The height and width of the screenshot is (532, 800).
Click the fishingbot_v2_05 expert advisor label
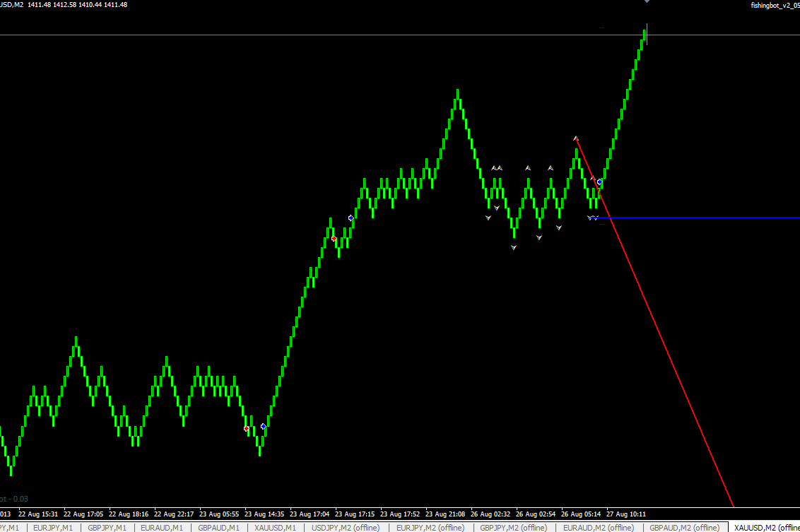(775, 6)
